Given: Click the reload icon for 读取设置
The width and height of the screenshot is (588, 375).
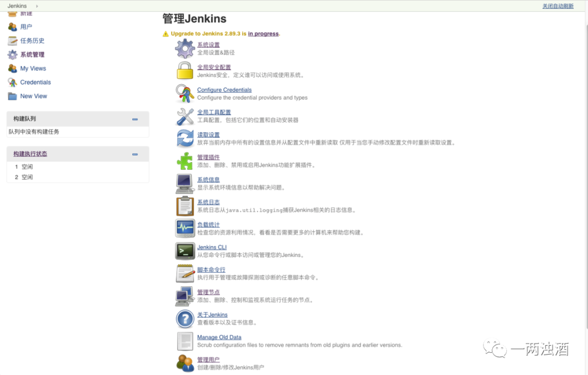Looking at the screenshot, I should pos(185,138).
